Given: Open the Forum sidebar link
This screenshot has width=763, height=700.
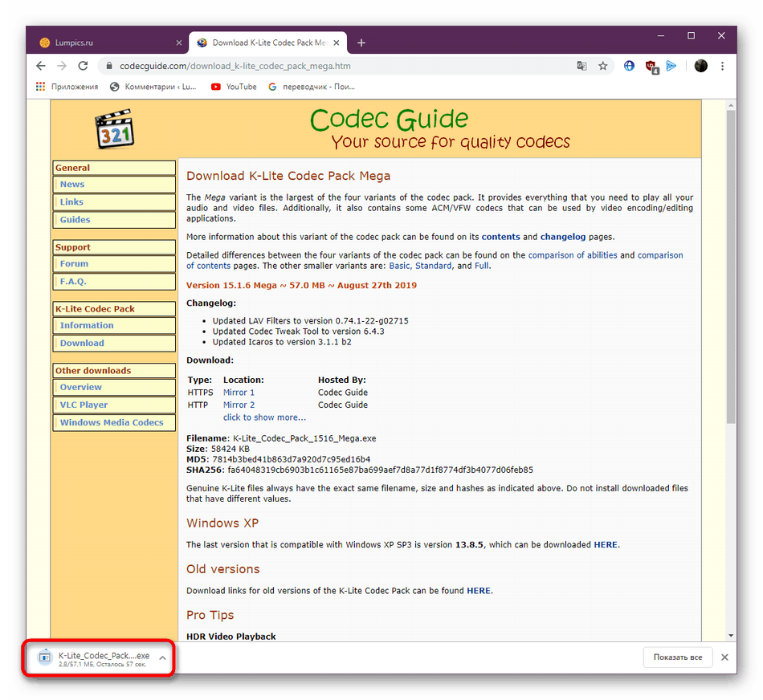Looking at the screenshot, I should 114,263.
